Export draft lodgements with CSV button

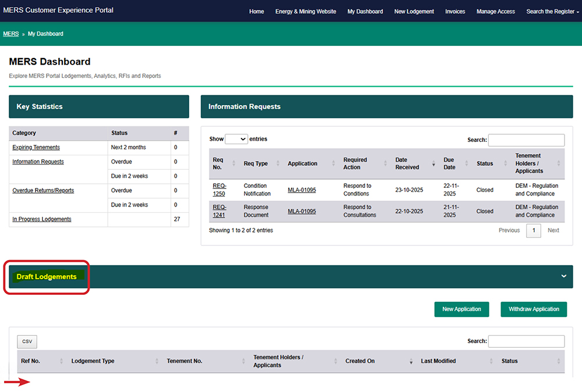click(27, 341)
